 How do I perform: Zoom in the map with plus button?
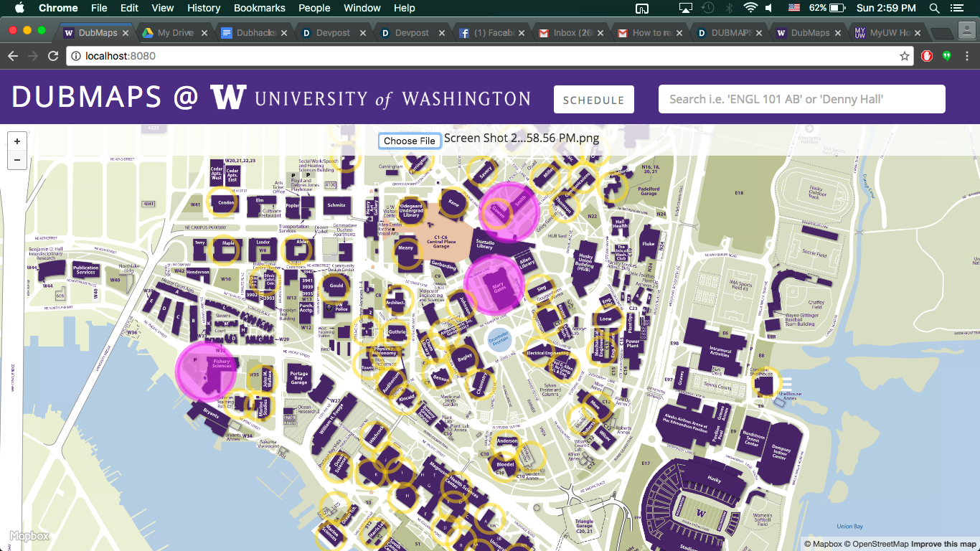(17, 141)
